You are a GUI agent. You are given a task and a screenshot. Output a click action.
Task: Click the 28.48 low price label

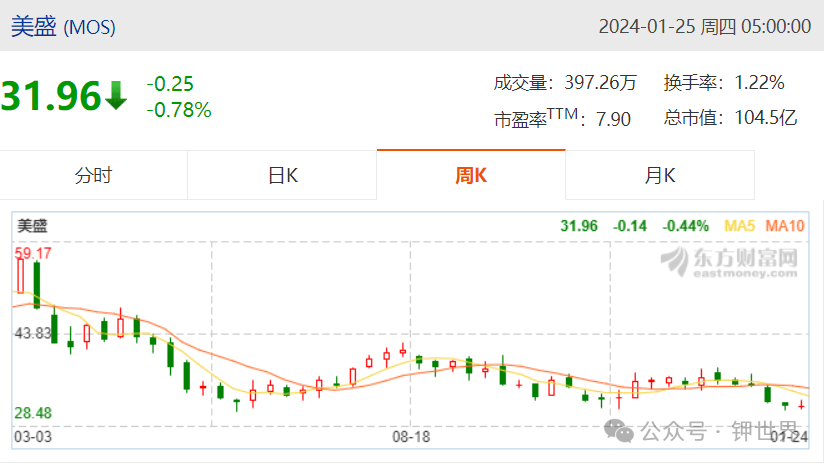(x=33, y=413)
